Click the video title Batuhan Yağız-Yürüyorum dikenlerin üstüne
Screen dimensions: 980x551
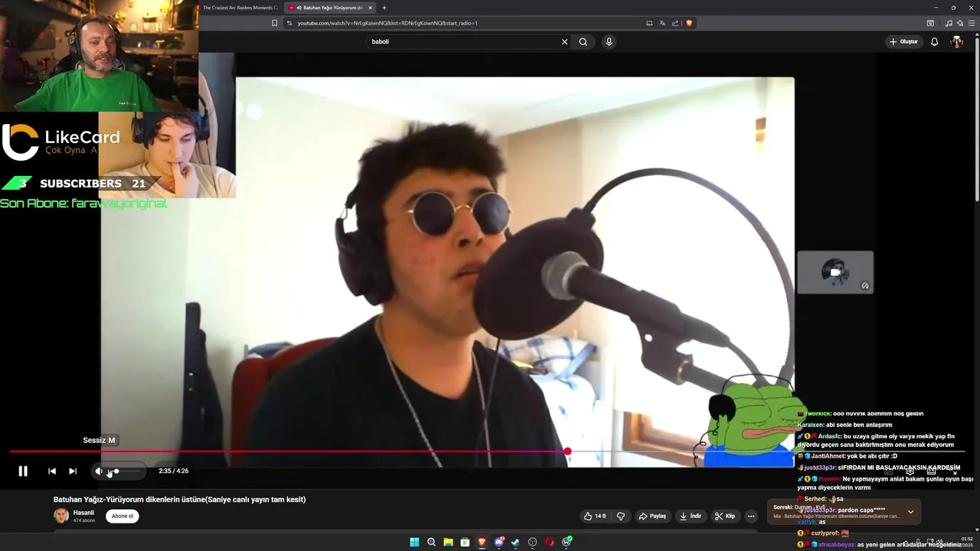point(179,500)
